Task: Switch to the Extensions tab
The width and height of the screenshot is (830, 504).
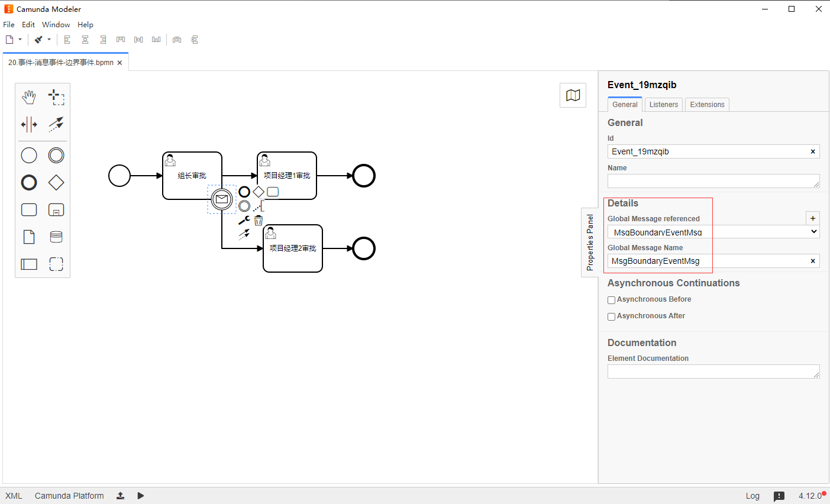Action: coord(707,105)
